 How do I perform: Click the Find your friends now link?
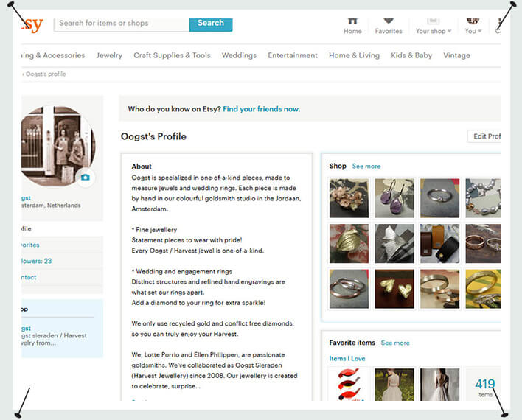coord(260,109)
